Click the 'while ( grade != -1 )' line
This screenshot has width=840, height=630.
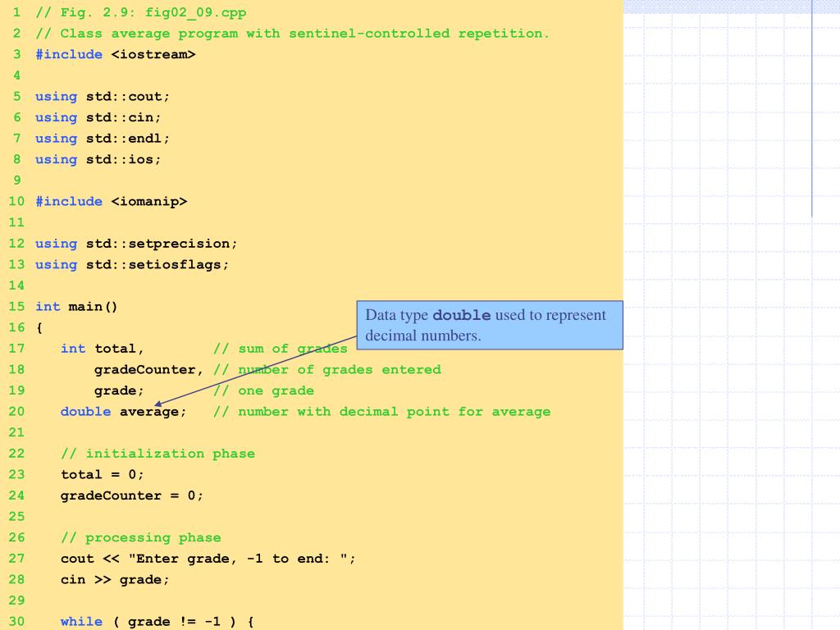click(x=157, y=622)
